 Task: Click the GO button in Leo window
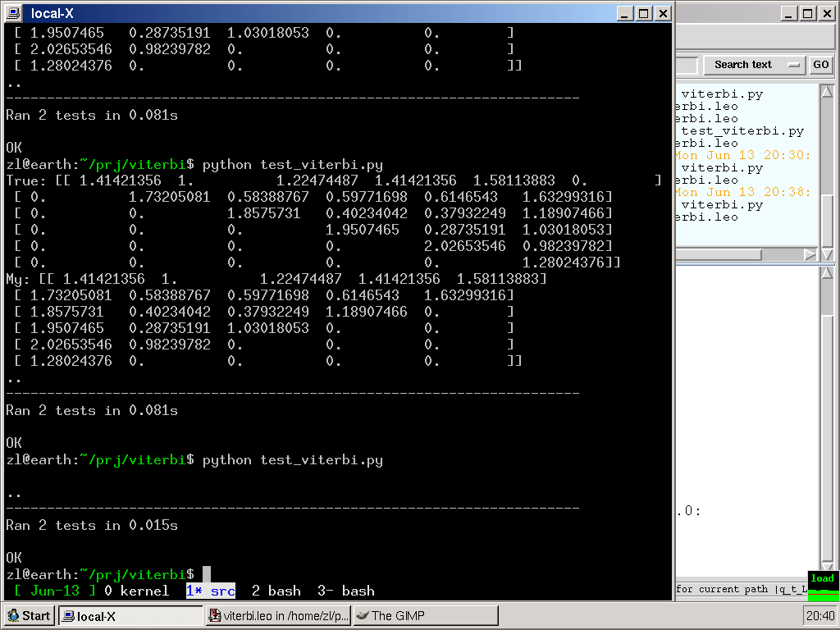click(x=820, y=65)
